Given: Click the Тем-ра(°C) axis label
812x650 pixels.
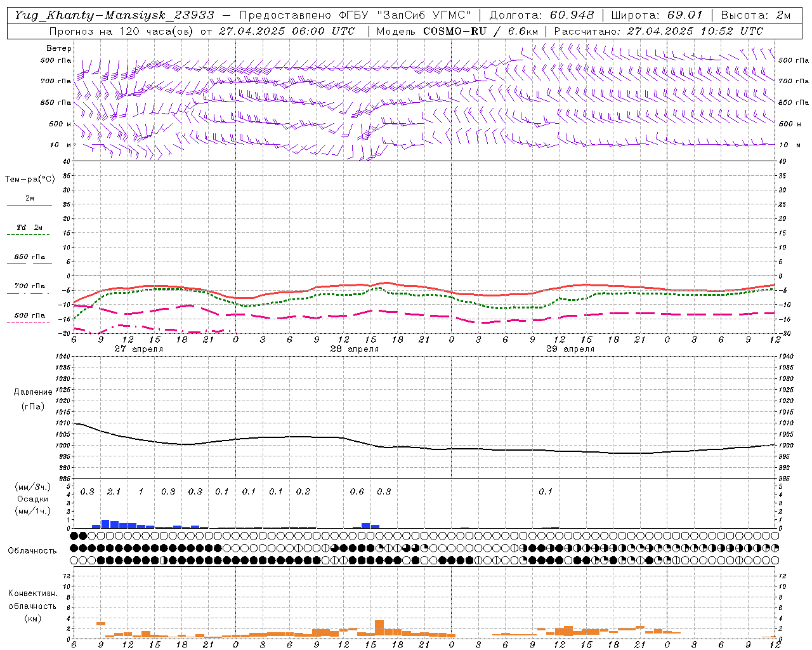Looking at the screenshot, I should (x=30, y=180).
